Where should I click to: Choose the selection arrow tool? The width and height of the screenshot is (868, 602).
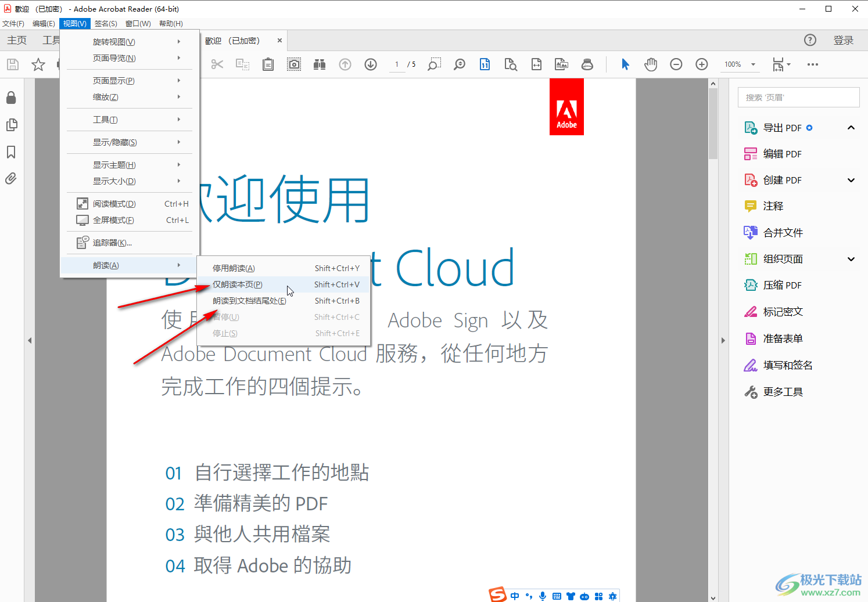[625, 64]
